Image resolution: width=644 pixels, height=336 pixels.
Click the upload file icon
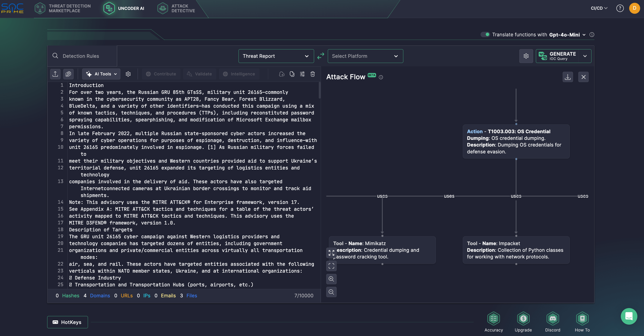click(x=55, y=74)
